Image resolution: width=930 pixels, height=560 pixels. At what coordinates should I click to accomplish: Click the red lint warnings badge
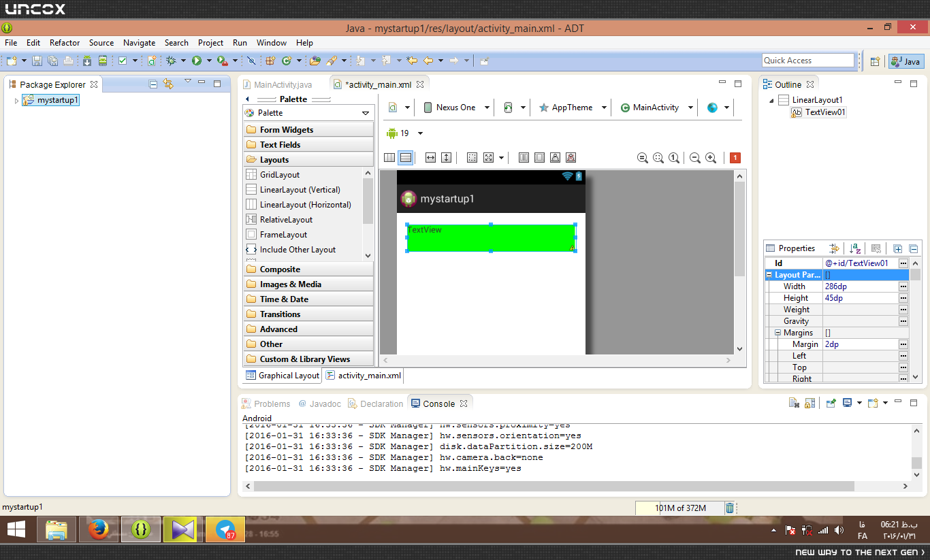pos(735,158)
